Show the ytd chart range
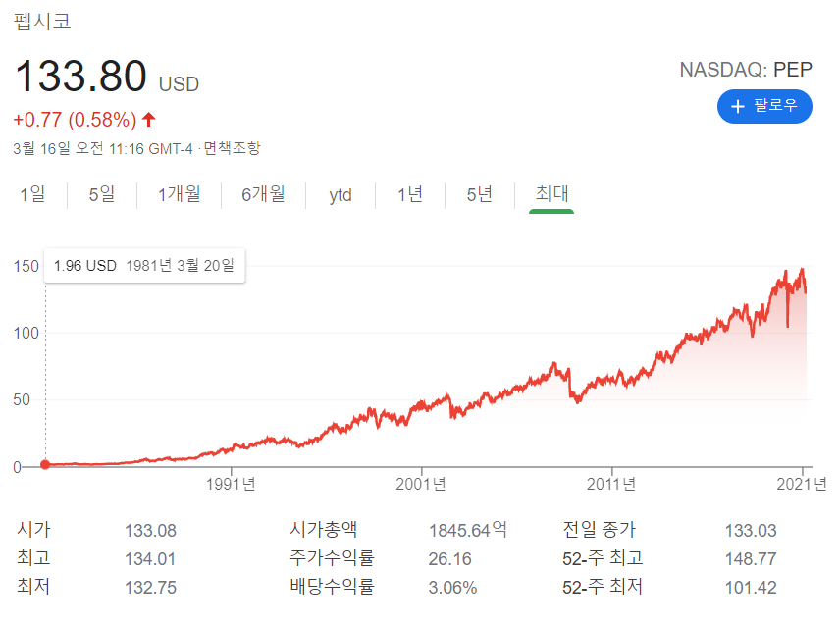Viewport: 840px width, 625px height. (341, 195)
